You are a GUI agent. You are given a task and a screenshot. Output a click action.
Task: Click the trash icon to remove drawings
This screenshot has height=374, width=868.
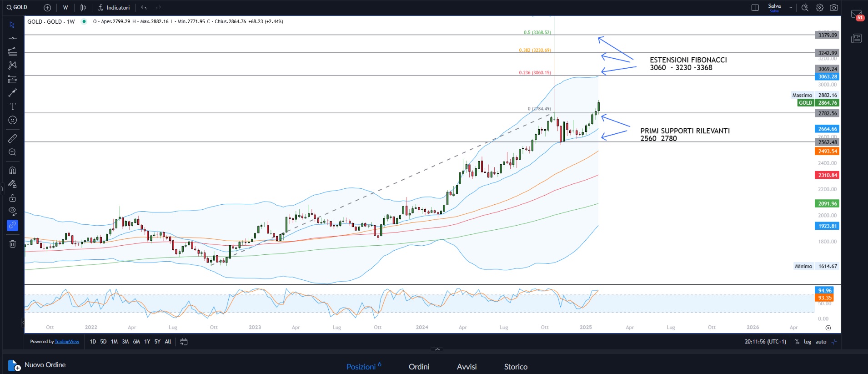coord(13,244)
